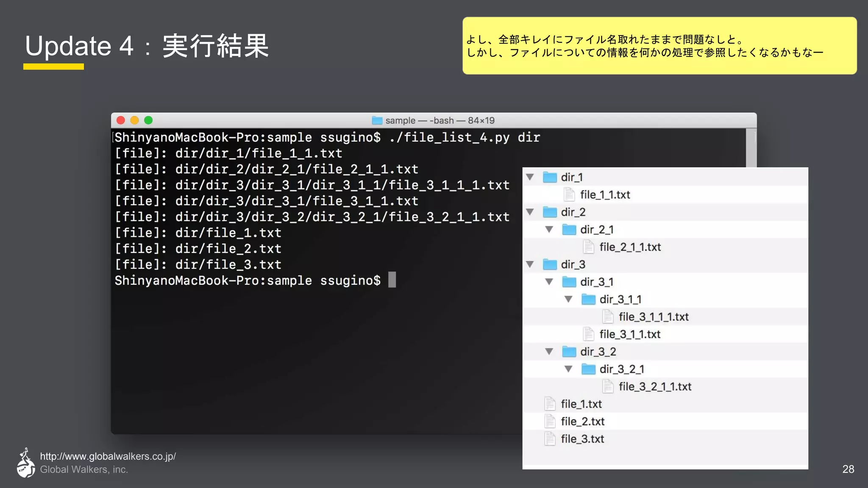Collapse the dir_2 disclosure triangle
Image resolution: width=868 pixels, height=488 pixels.
coord(530,212)
